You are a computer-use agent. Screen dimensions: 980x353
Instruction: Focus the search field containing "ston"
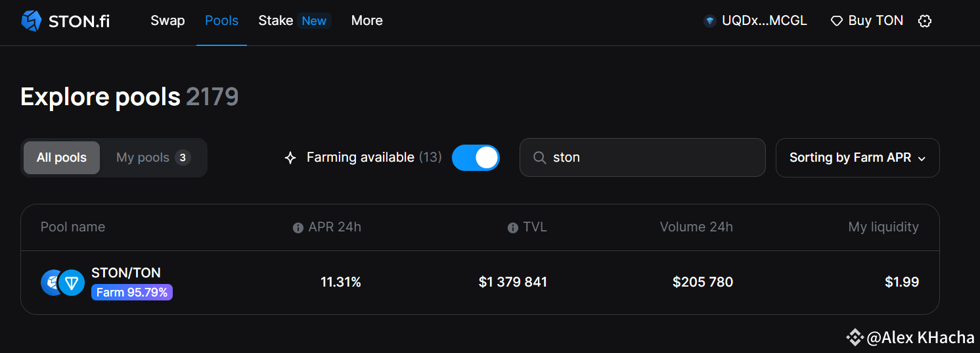650,158
